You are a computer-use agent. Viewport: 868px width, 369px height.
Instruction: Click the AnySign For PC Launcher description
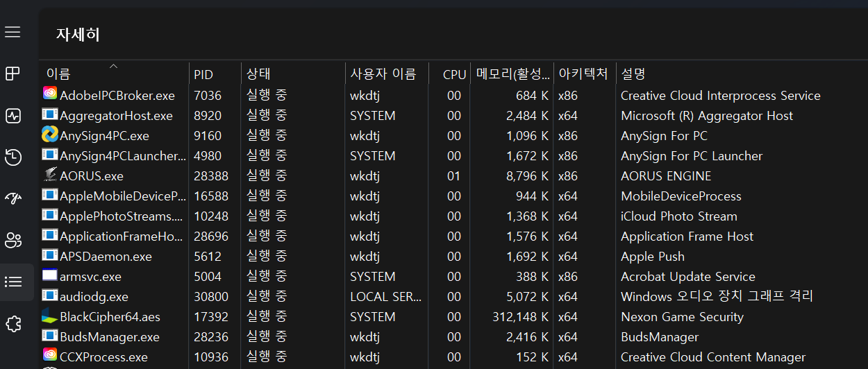coord(692,156)
